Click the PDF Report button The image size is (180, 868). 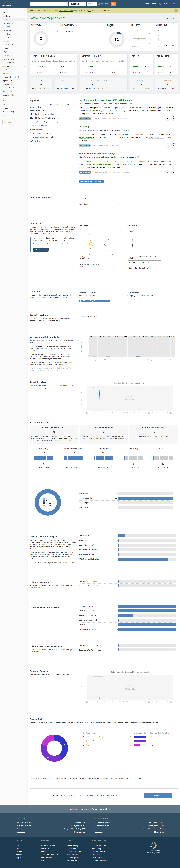(158, 796)
